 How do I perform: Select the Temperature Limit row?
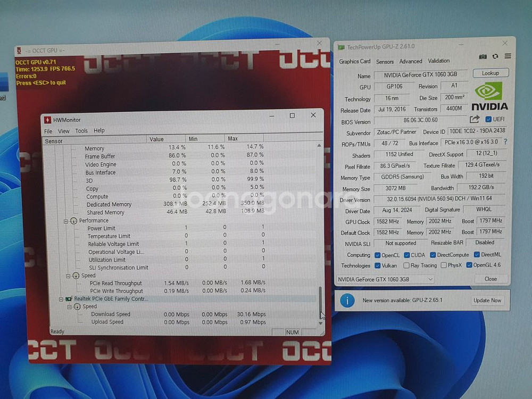pyautogui.click(x=176, y=236)
